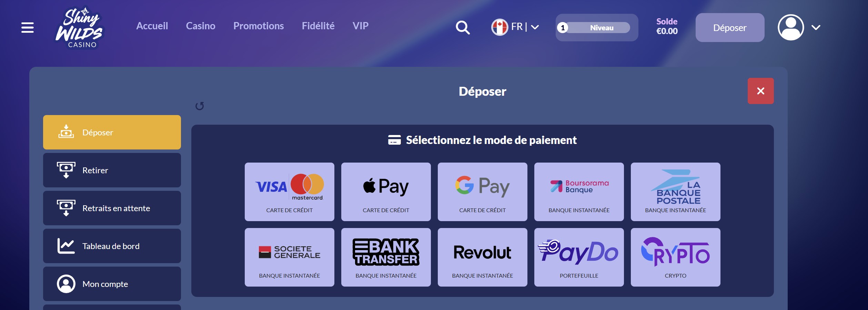
Task: Click the Niveau progress bar
Action: point(597,28)
